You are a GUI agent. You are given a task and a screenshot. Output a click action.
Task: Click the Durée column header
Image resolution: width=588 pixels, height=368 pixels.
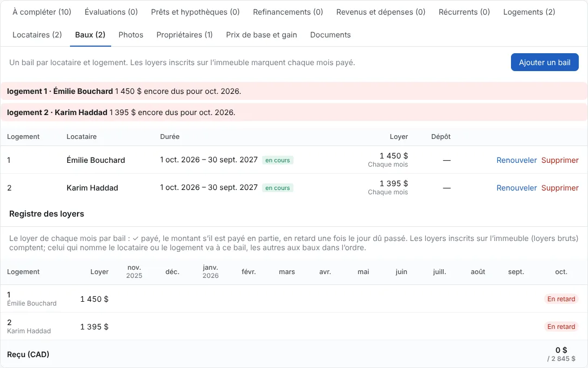[169, 137]
